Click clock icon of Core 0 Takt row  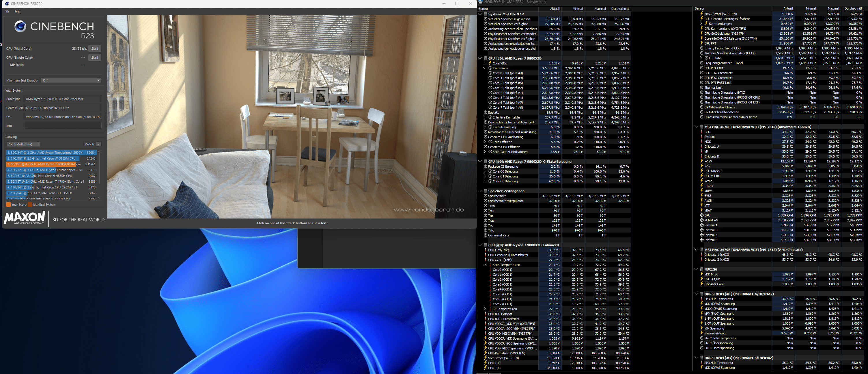click(x=490, y=73)
